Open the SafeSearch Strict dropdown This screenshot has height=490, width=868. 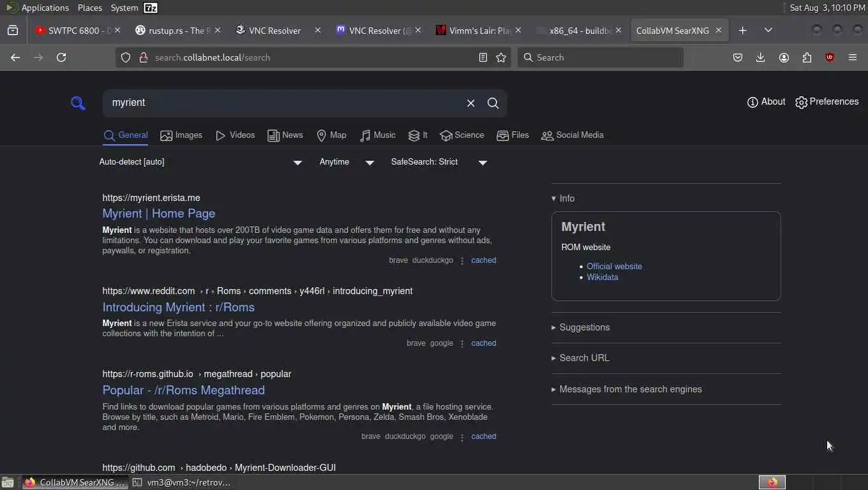coord(439,162)
